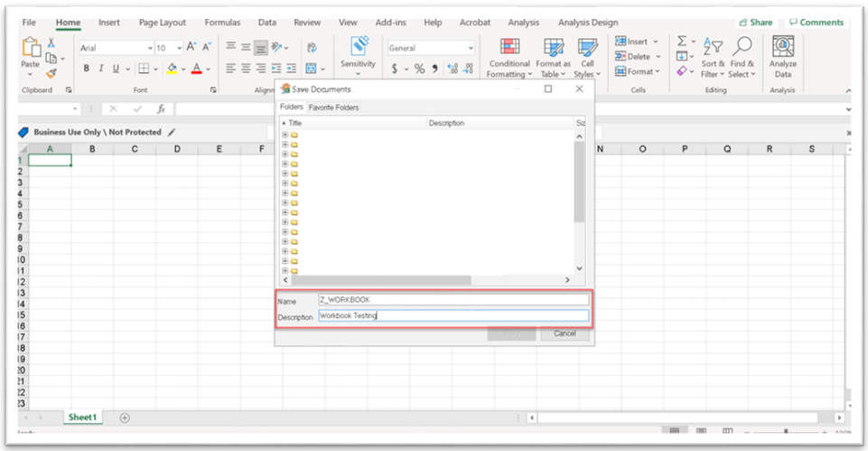
Task: Click the Increase Font Size icon
Action: tap(191, 47)
